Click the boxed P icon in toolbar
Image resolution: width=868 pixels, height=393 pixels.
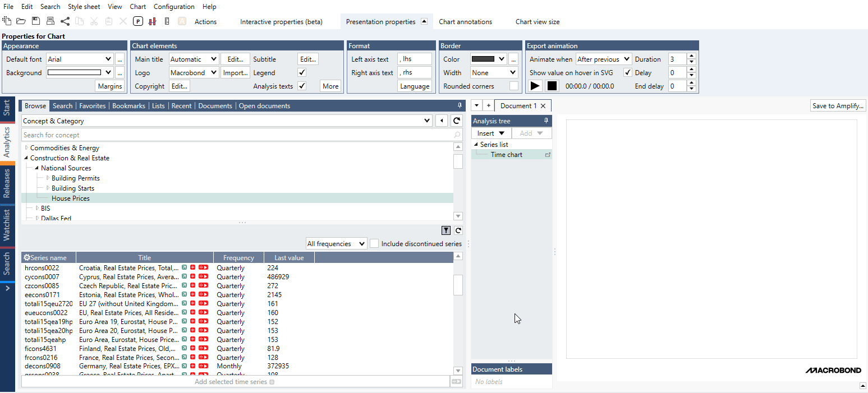[138, 21]
